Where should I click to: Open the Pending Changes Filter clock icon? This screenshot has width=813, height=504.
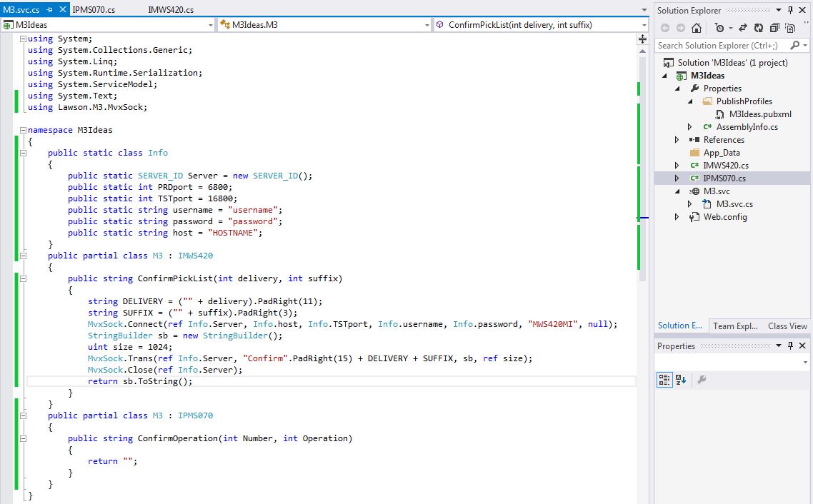pyautogui.click(x=719, y=28)
